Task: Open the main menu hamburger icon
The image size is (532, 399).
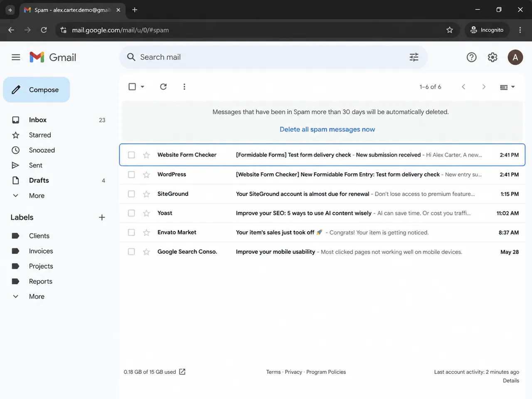Action: pos(16,57)
